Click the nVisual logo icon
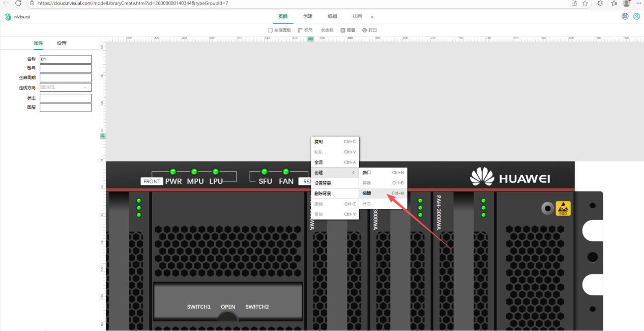 point(8,17)
